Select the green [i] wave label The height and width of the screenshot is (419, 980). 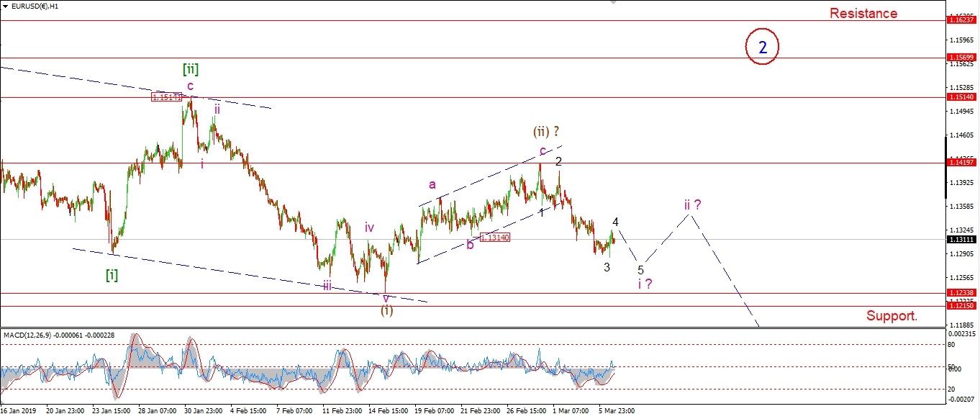112,274
